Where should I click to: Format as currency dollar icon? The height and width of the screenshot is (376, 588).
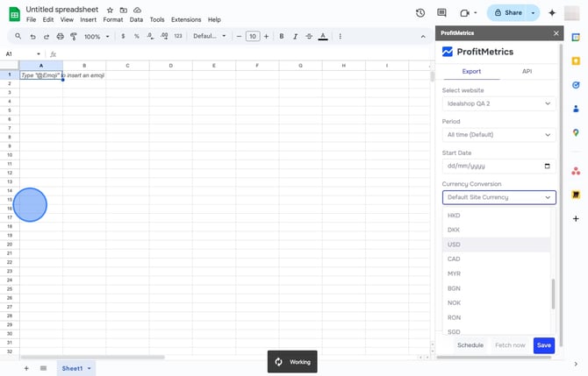point(123,36)
